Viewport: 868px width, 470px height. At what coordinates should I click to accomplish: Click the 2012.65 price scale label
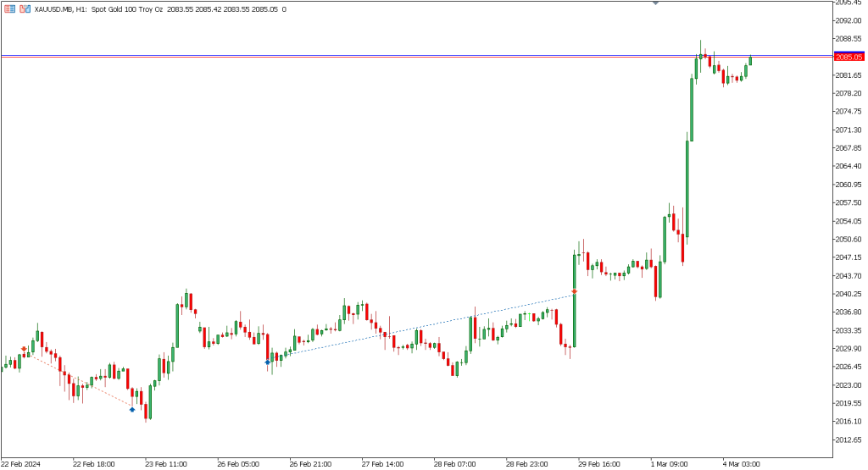849,440
